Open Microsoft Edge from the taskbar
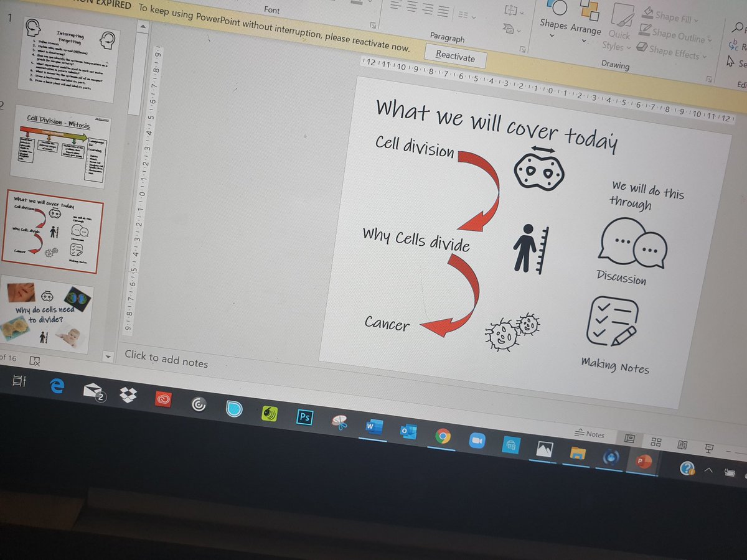This screenshot has height=560, width=747. tap(57, 386)
